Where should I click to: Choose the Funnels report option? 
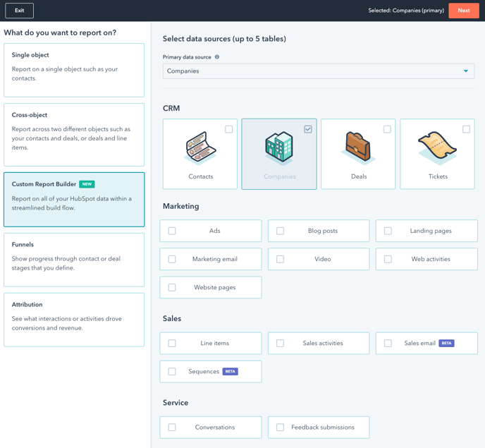point(74,260)
